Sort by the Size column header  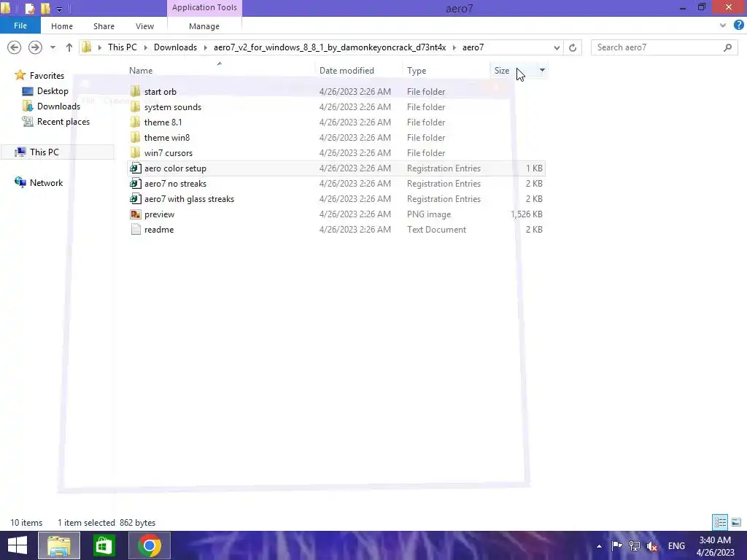tap(502, 71)
